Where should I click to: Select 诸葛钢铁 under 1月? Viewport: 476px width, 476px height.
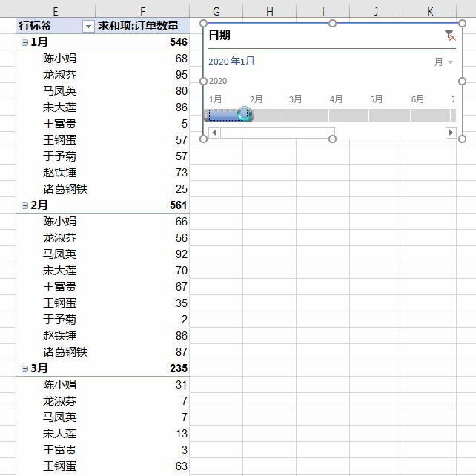[x=65, y=189]
